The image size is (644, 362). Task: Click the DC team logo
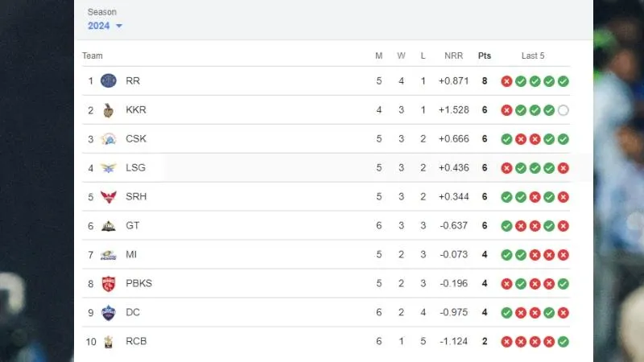109,313
